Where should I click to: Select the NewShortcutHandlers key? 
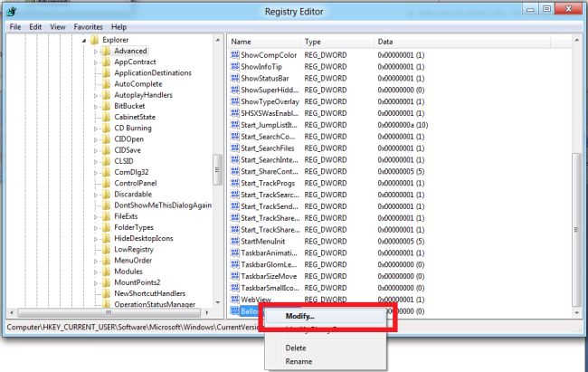149,293
